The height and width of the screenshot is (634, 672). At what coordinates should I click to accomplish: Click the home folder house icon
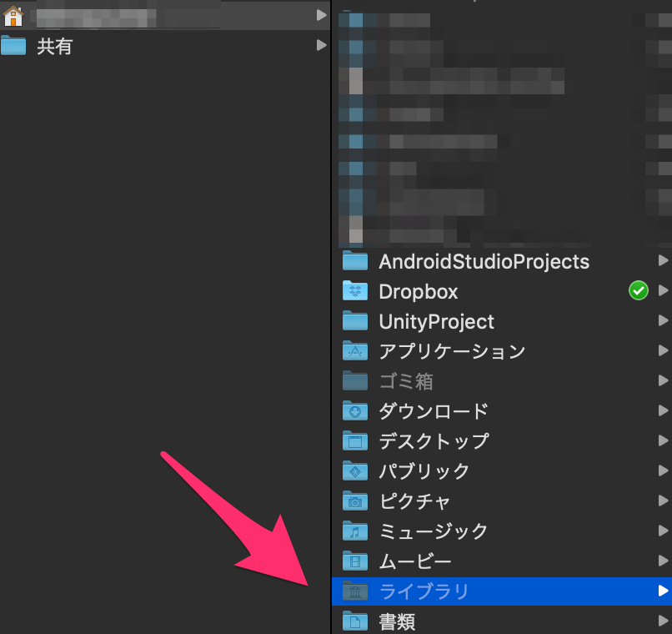point(13,16)
